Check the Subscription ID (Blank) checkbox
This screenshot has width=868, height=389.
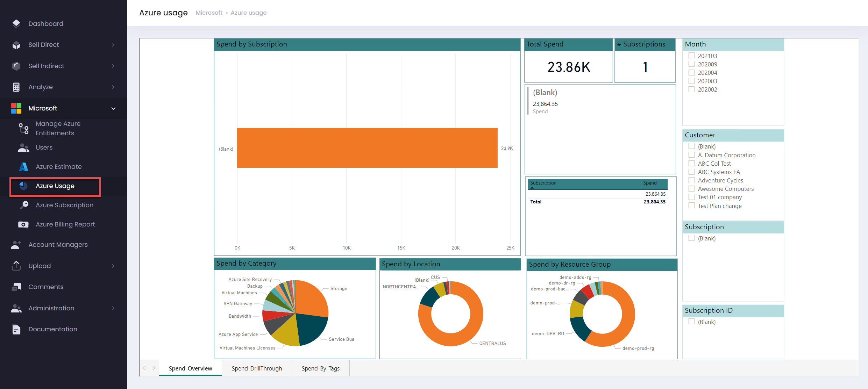click(691, 322)
